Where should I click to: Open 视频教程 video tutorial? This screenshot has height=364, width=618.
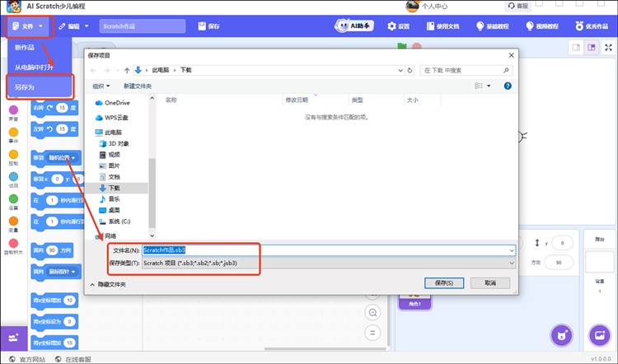(x=542, y=26)
